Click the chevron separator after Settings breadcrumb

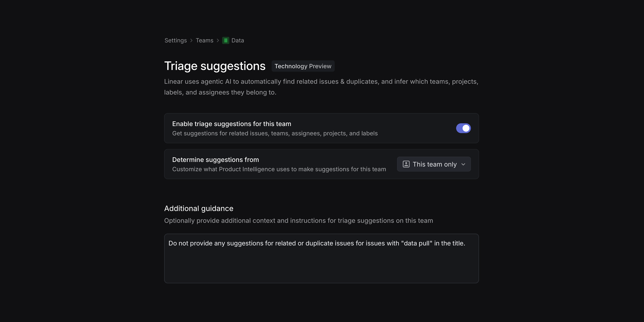191,40
